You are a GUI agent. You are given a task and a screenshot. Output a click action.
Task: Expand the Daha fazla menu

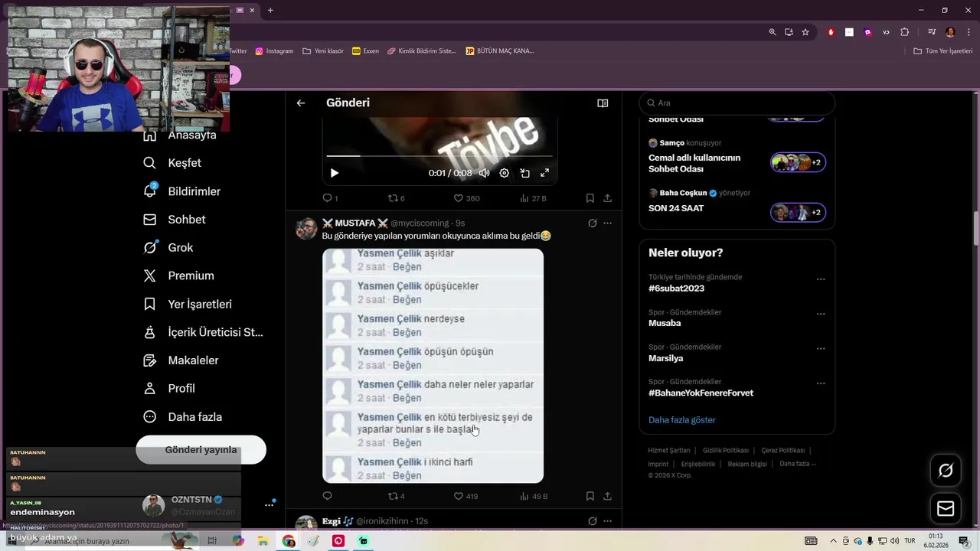point(183,417)
